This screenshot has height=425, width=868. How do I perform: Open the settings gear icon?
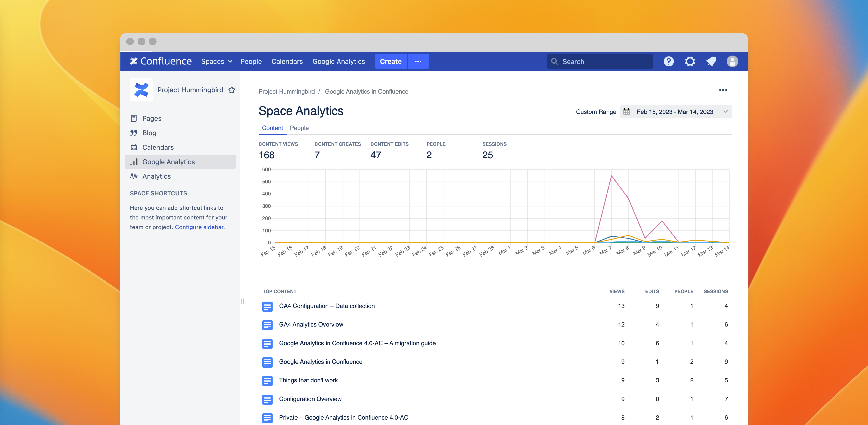coord(690,61)
